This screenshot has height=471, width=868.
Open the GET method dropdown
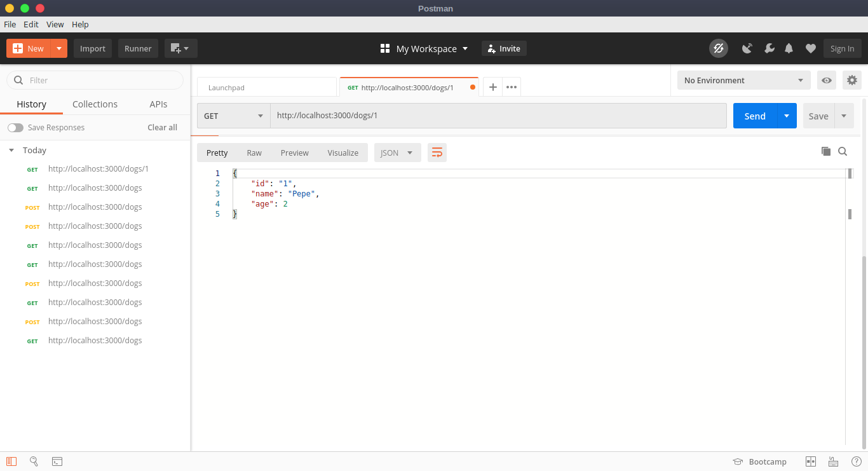[x=234, y=116]
